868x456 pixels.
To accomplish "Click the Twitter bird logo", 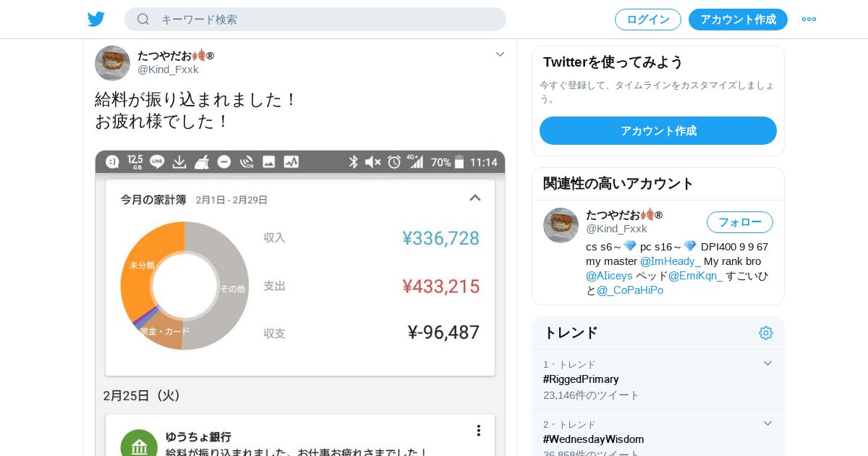I will (96, 20).
